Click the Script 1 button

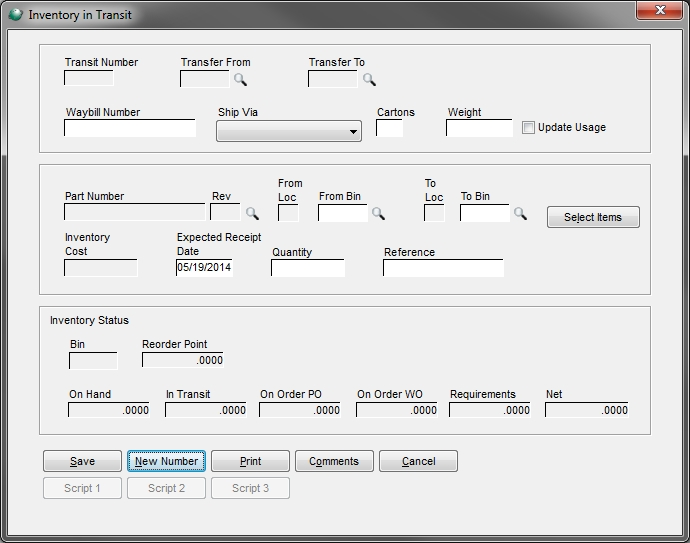click(x=82, y=488)
